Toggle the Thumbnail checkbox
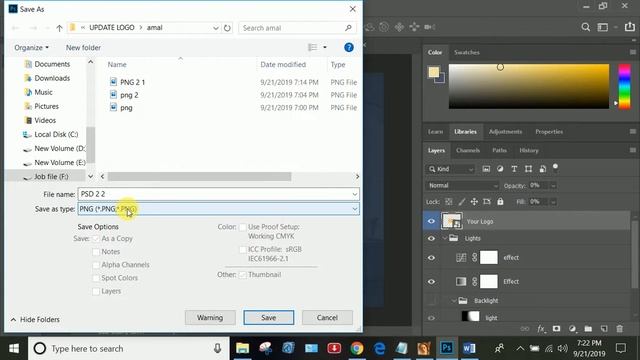 coord(242,275)
